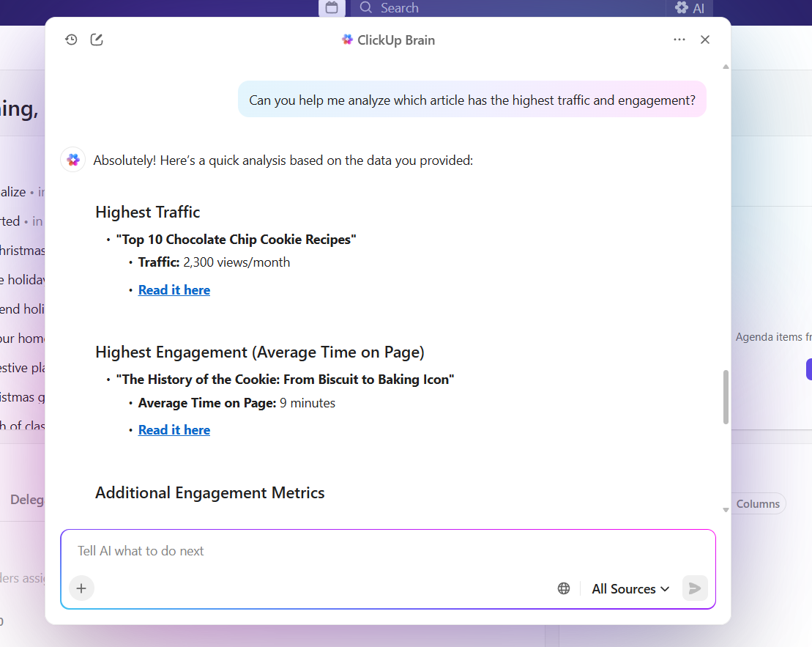Open the calendar icon next to Search
Viewport: 812px width, 647px height.
[331, 8]
